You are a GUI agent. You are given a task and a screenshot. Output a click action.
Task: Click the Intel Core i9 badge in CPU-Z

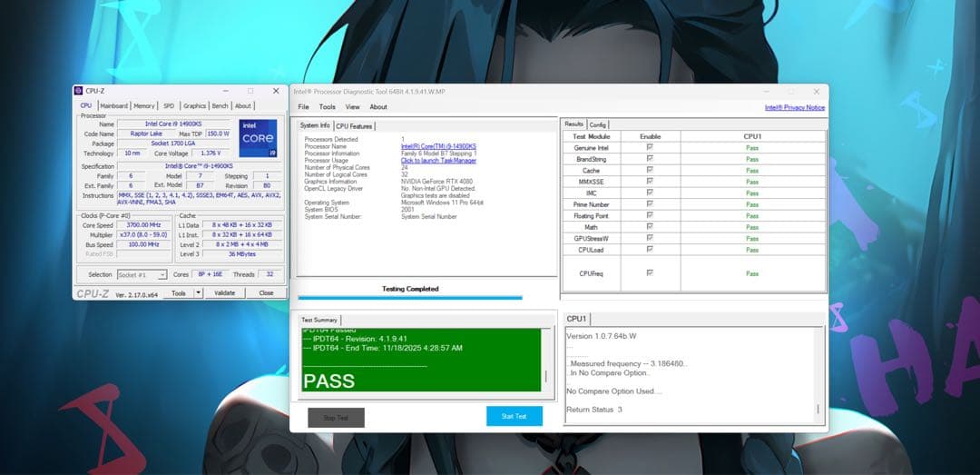click(258, 138)
